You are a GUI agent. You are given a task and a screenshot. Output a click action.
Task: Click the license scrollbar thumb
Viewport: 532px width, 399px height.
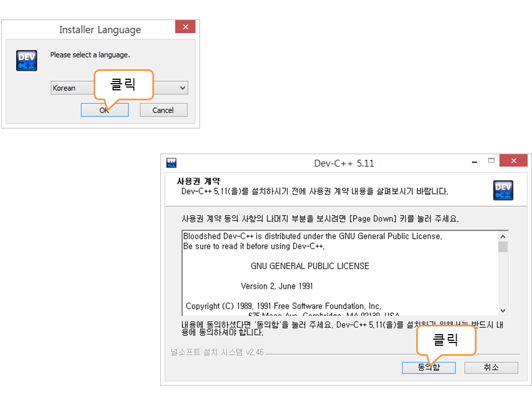click(503, 247)
